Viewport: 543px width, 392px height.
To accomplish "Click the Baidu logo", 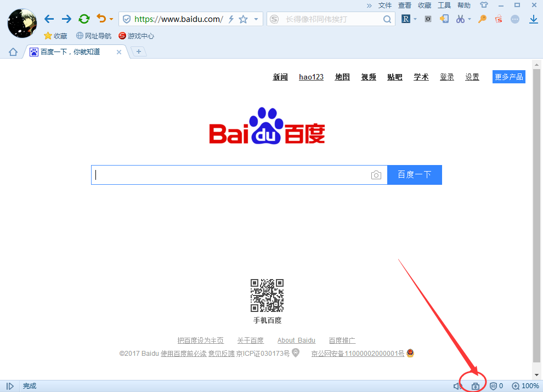I will (x=267, y=126).
